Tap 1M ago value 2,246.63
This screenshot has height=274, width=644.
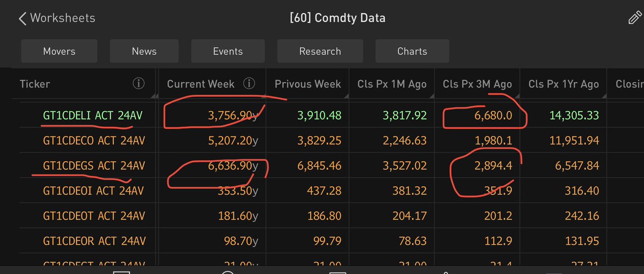click(404, 140)
